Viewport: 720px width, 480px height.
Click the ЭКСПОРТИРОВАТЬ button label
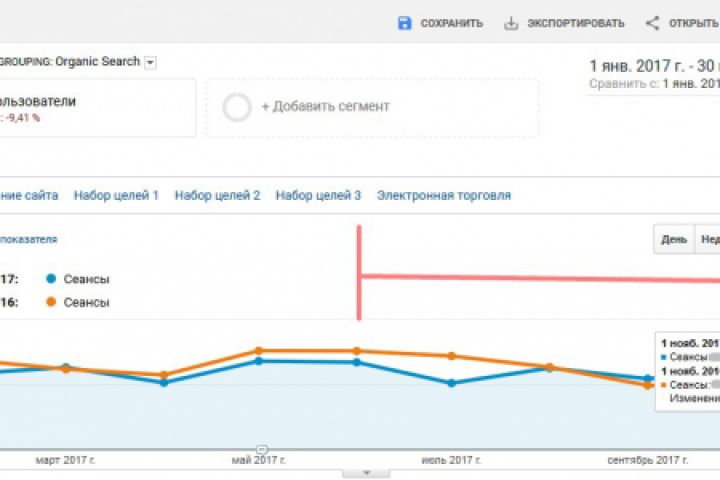[x=576, y=23]
